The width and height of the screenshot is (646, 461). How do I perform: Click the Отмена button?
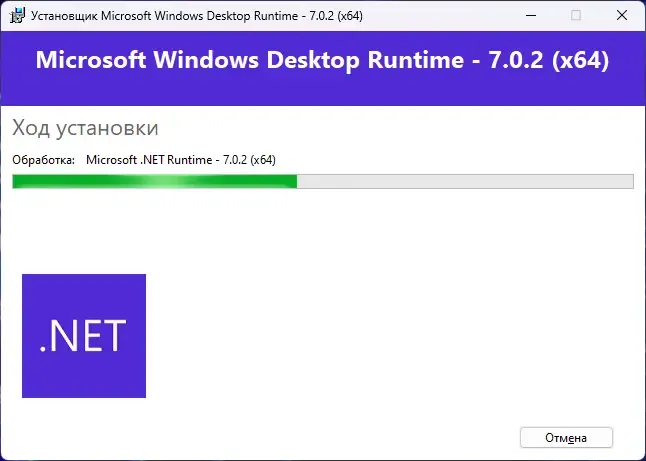coord(566,438)
